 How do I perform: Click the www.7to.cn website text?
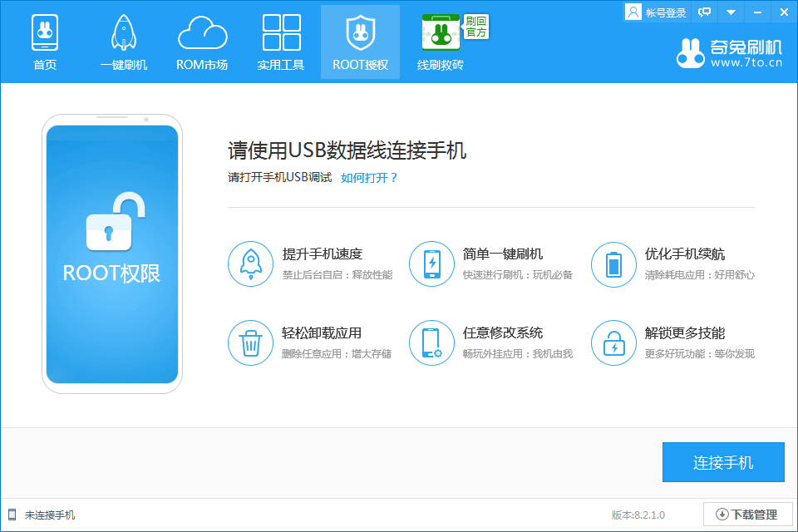(746, 62)
